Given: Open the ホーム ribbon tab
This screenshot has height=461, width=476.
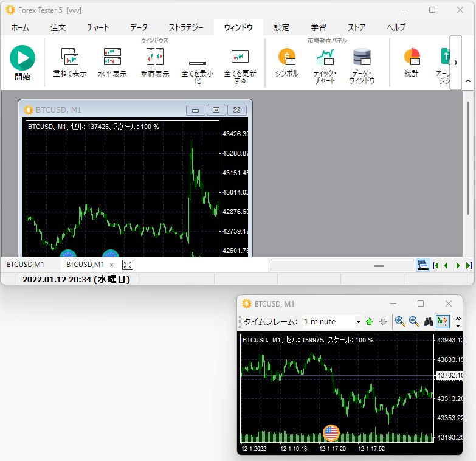Looking at the screenshot, I should 20,27.
